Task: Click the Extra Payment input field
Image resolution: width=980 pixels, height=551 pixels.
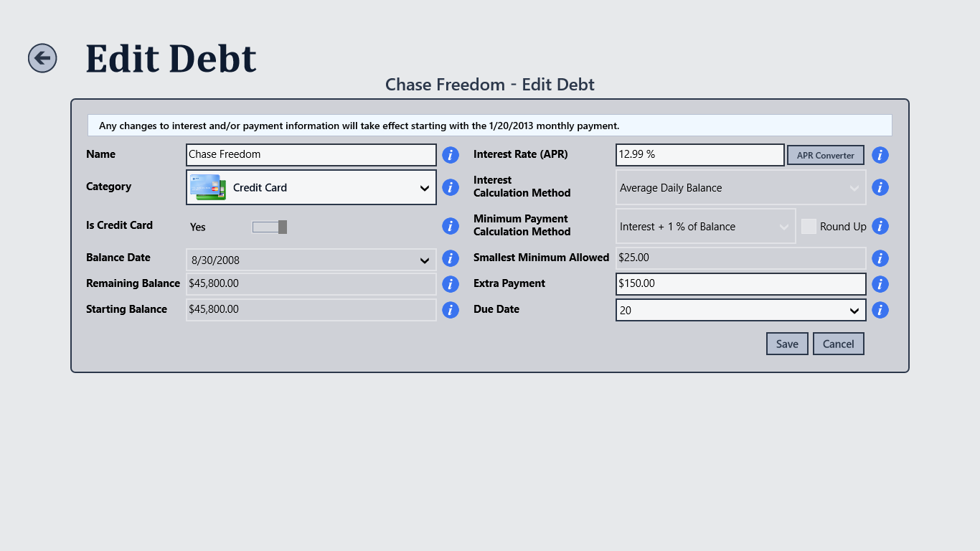Action: tap(740, 284)
